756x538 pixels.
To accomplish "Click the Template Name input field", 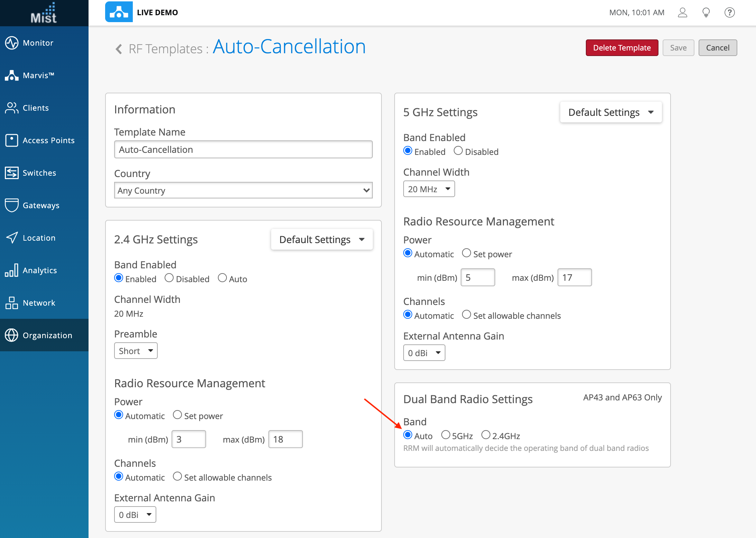I will pyautogui.click(x=243, y=149).
